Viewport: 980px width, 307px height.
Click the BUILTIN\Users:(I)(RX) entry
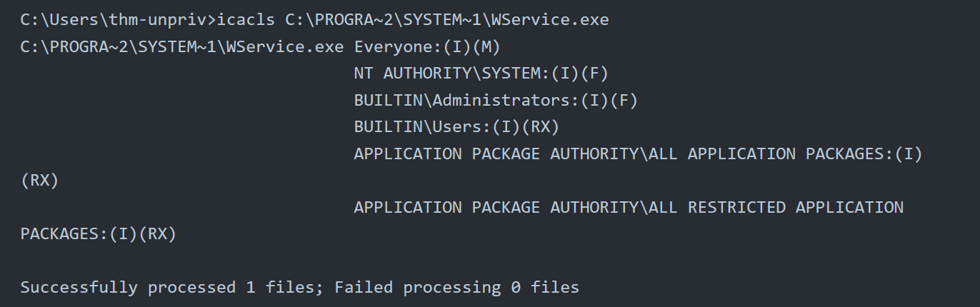point(456,127)
